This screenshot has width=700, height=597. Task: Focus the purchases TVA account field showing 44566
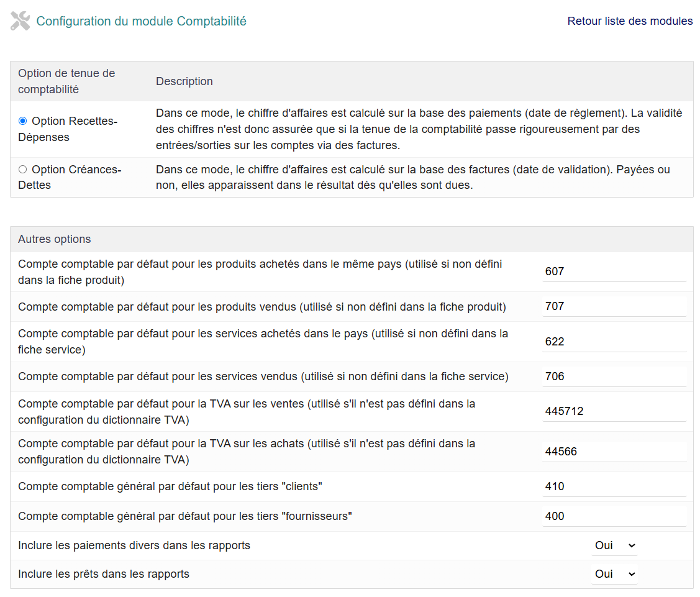pyautogui.click(x=614, y=452)
